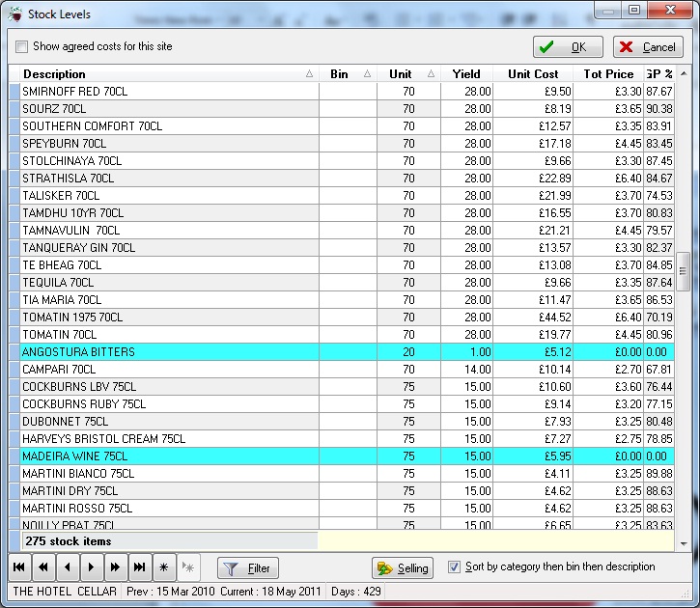The height and width of the screenshot is (608, 700).
Task: Click the Days : 429 status entry
Action: 356,592
